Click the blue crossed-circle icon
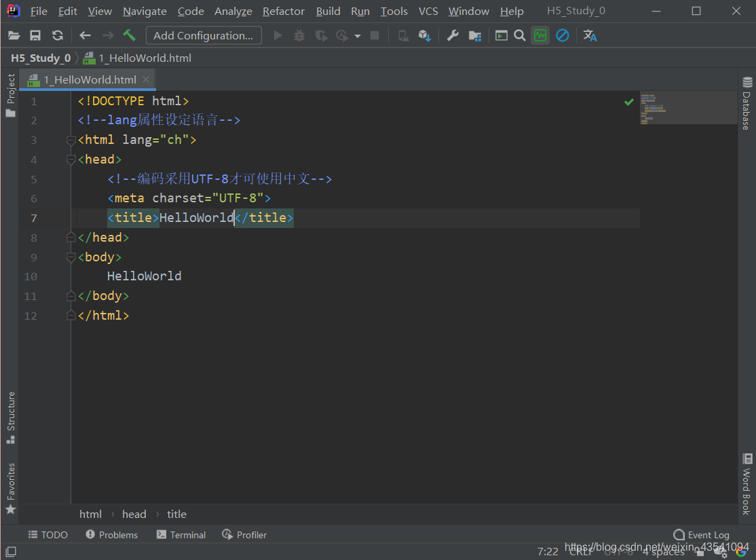Image resolution: width=756 pixels, height=560 pixels. coord(563,35)
